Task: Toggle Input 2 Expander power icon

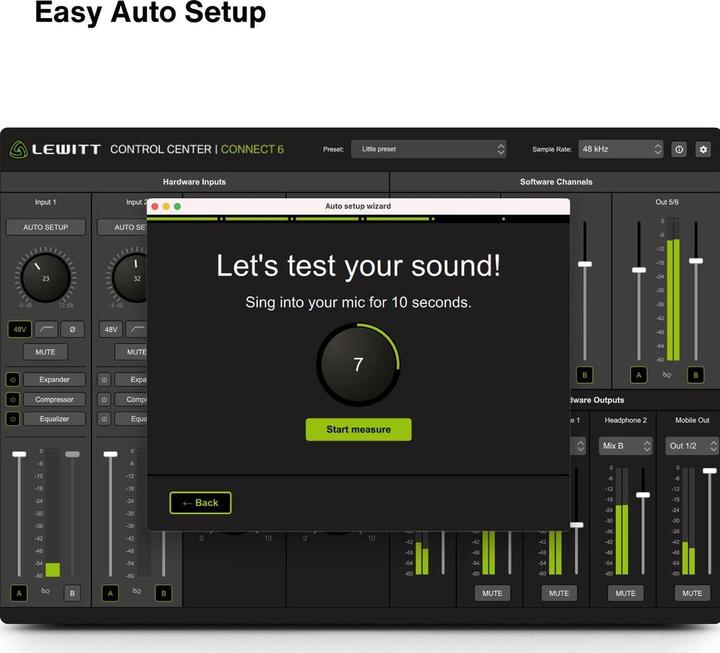Action: 104,379
